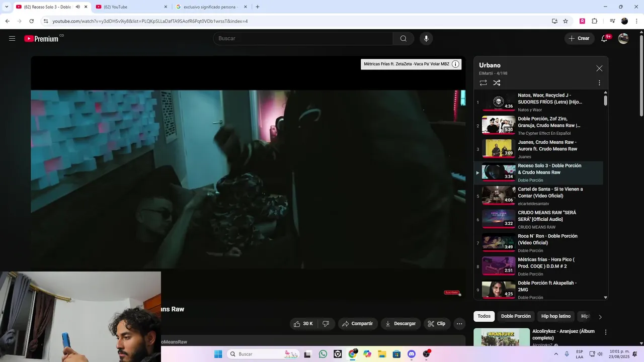Bookmark this page with star icon
Image resolution: width=644 pixels, height=362 pixels.
click(x=566, y=21)
